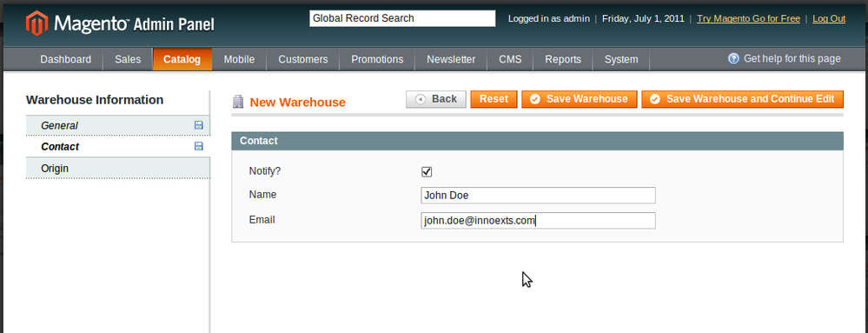Screen dimensions: 868x333
Task: Click into the Name input field
Action: 538,196
